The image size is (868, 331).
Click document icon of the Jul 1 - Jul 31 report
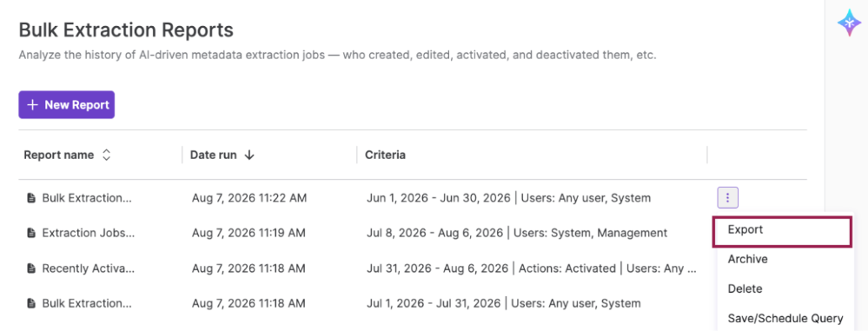pyautogui.click(x=31, y=303)
